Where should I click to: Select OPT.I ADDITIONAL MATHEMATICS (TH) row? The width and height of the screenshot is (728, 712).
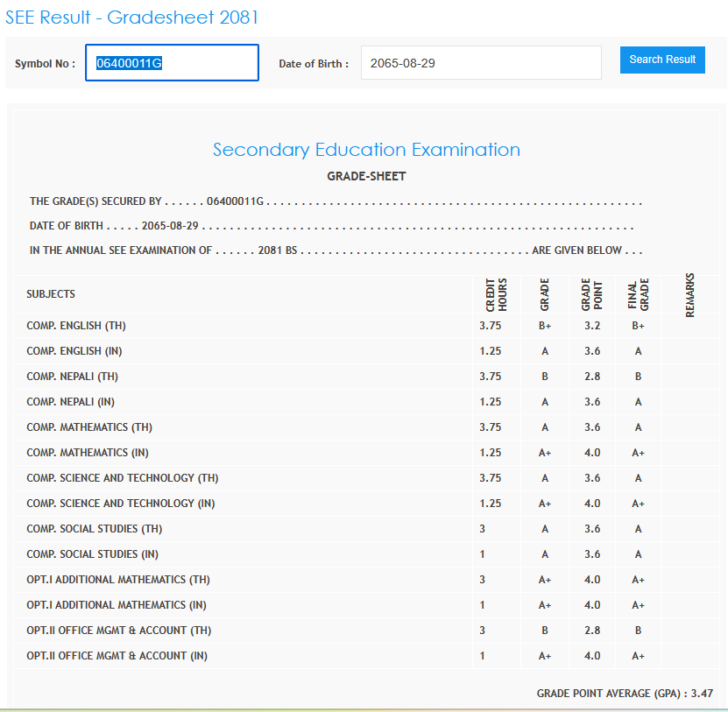pyautogui.click(x=118, y=580)
